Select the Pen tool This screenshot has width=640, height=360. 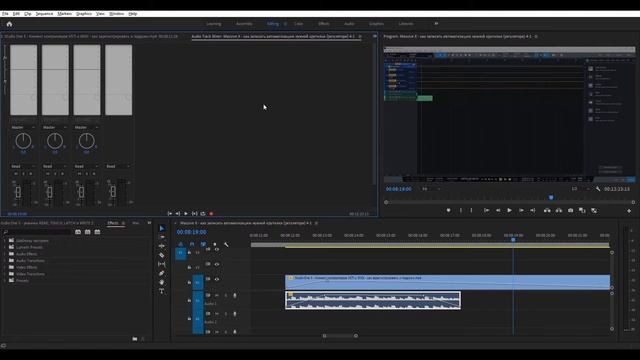[162, 273]
